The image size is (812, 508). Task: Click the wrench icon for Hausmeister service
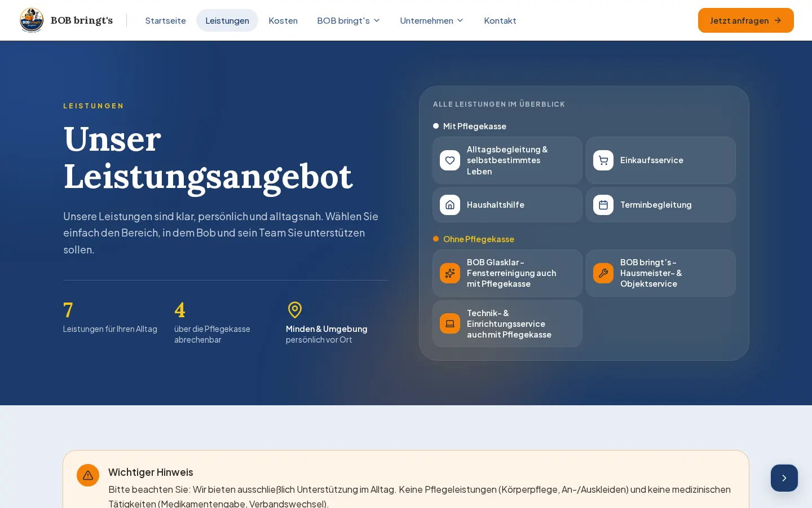(603, 273)
